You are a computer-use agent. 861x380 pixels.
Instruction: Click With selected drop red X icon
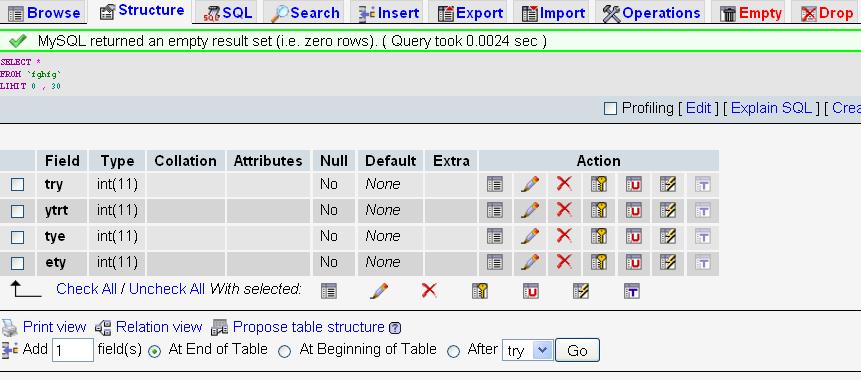429,290
